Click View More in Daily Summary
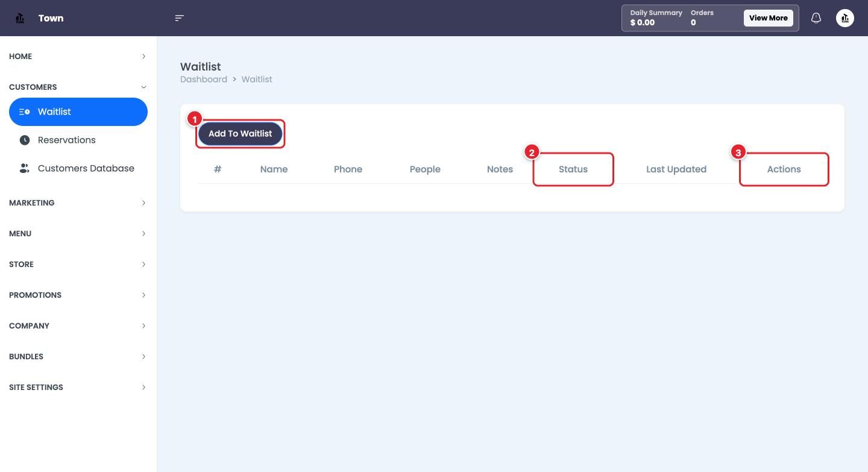Viewport: 868px width, 472px height. tap(768, 18)
